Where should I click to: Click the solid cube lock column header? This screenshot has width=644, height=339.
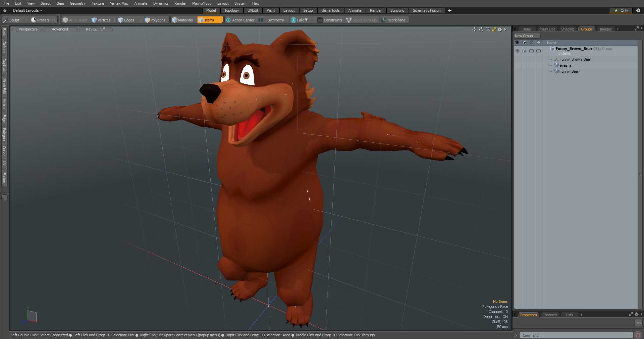[x=539, y=43]
